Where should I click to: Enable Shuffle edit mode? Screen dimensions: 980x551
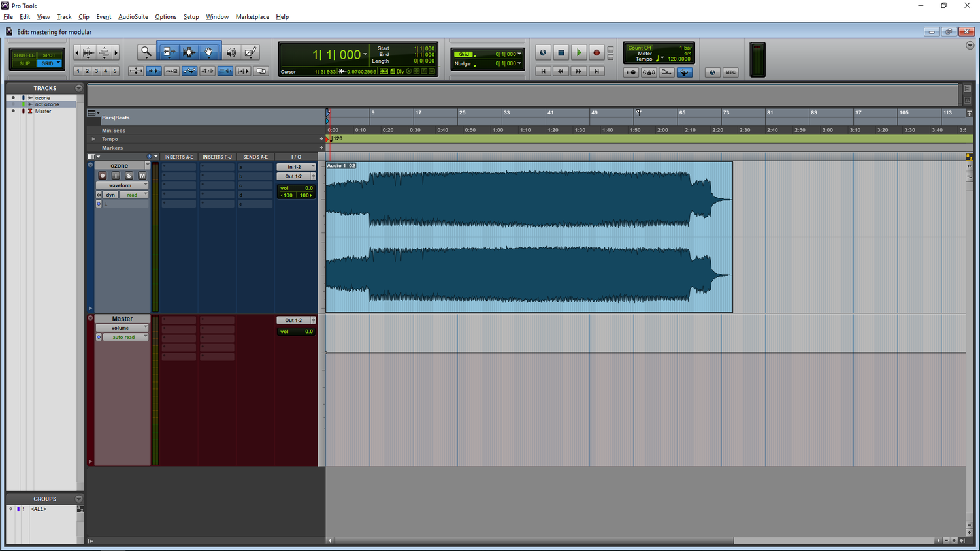coord(24,55)
